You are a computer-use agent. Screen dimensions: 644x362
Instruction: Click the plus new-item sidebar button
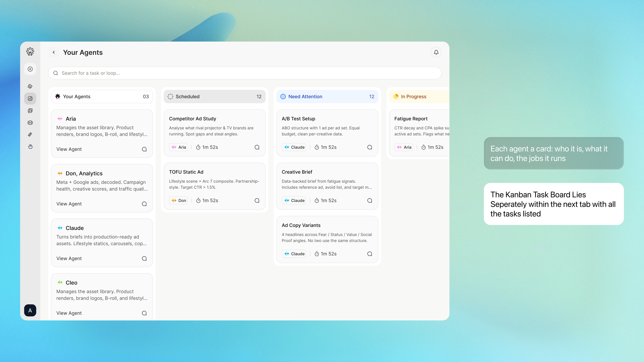click(x=30, y=69)
